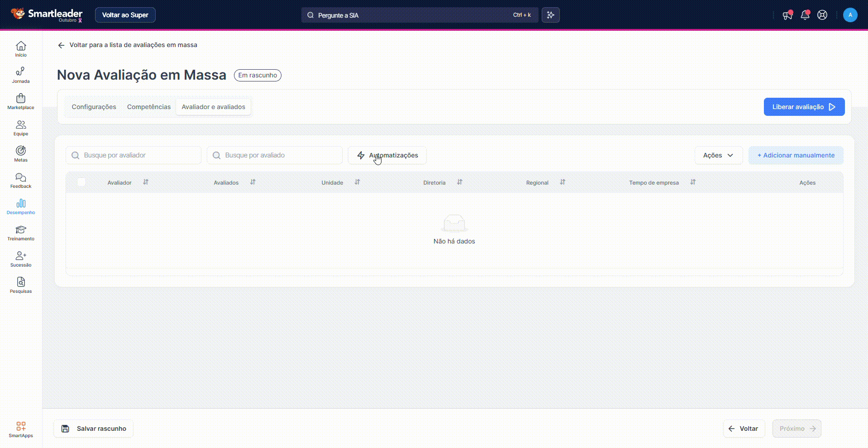Expand the Ações dropdown
868x448 pixels.
click(718, 155)
